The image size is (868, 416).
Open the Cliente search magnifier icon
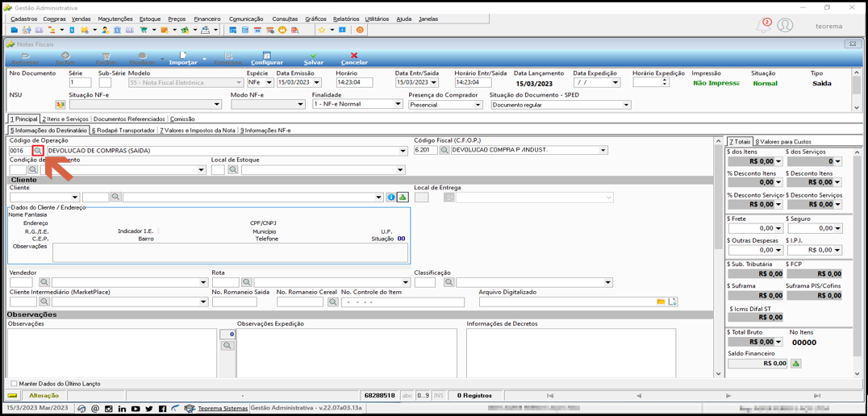[115, 197]
